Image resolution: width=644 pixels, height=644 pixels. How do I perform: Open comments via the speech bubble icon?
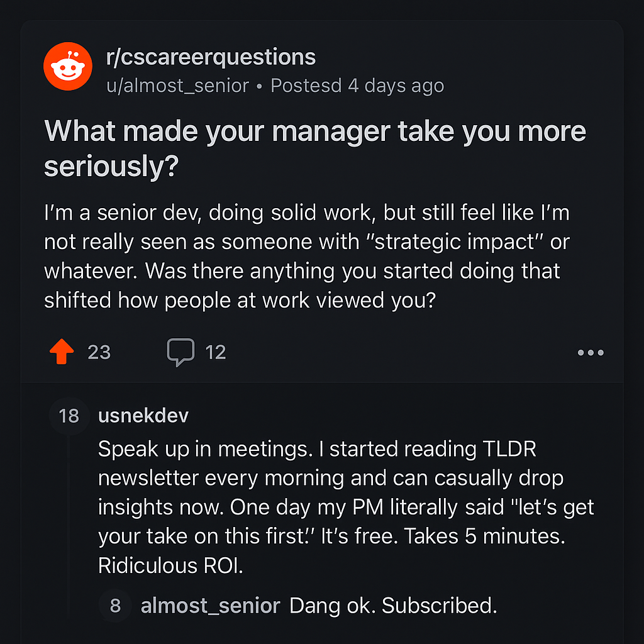tap(180, 352)
